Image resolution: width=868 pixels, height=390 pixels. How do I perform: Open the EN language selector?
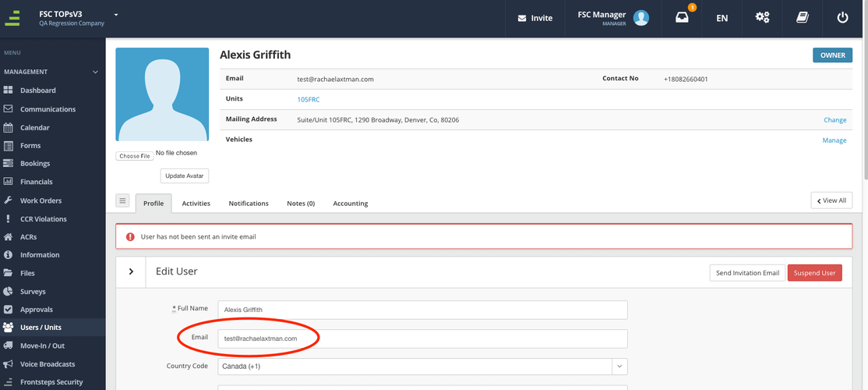click(x=722, y=18)
